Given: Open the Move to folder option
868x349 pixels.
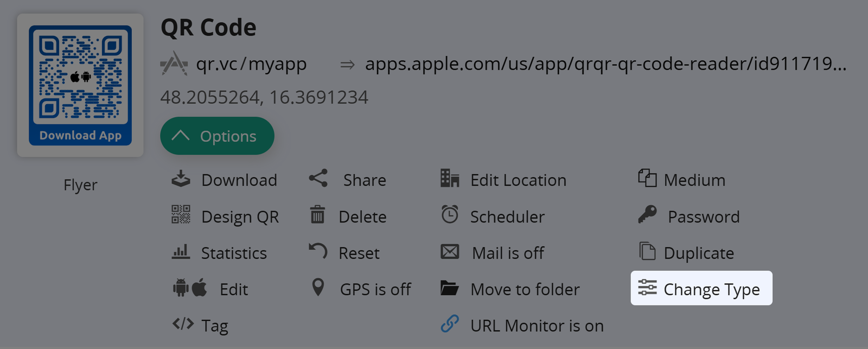Looking at the screenshot, I should tap(525, 289).
